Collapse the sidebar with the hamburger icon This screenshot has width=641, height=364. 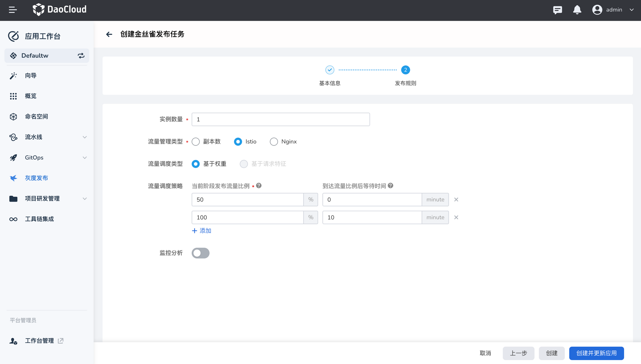pos(13,10)
